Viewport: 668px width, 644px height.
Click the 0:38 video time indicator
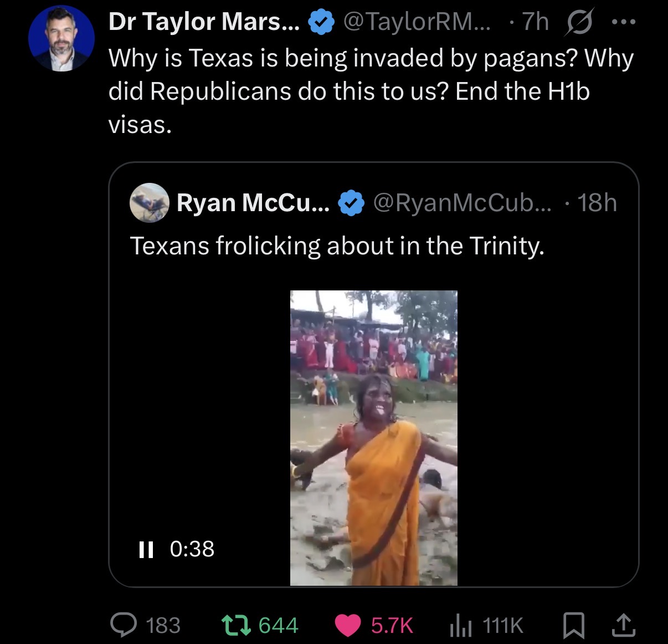192,549
